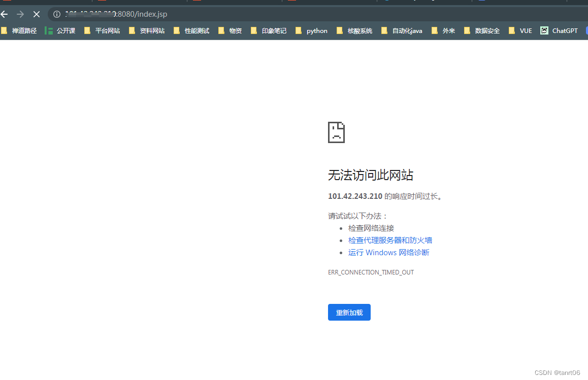Click the address bar URL ending index.jsp
Screen dimensions: 588x380
click(116, 14)
